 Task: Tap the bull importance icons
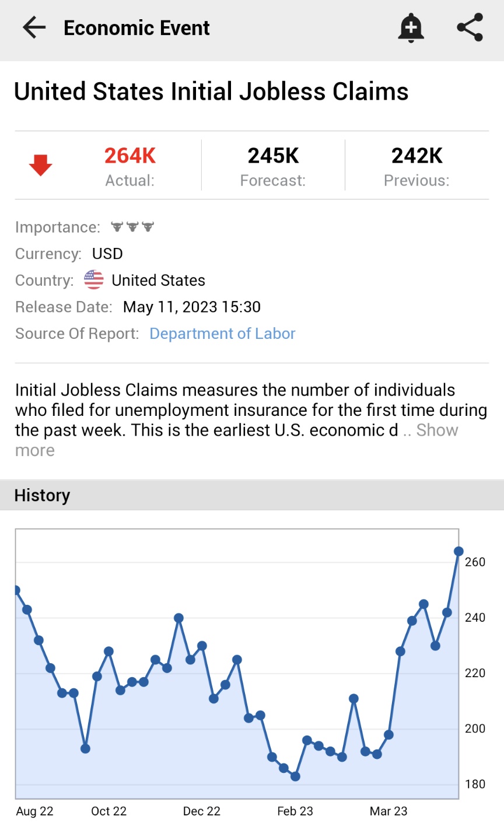click(x=132, y=227)
